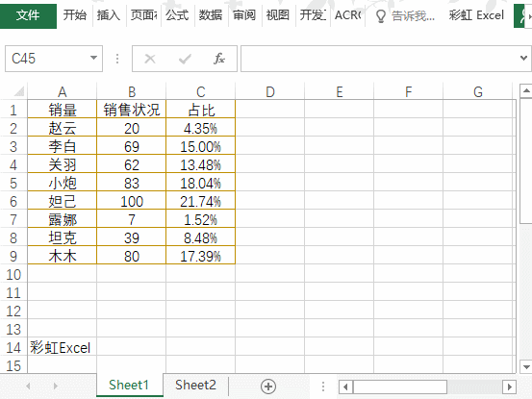The width and height of the screenshot is (532, 399).
Task: Click the Insert Function fx icon
Action: [219, 59]
